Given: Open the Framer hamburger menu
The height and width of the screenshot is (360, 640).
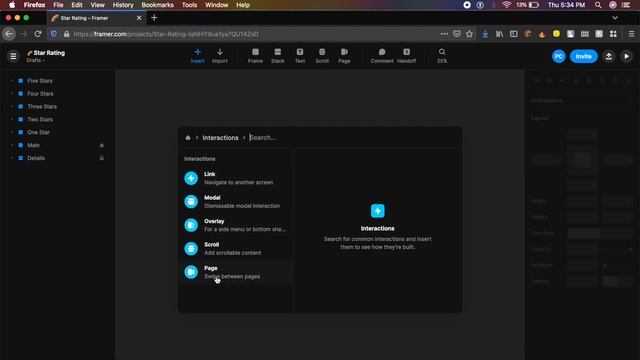Looking at the screenshot, I should [x=13, y=56].
